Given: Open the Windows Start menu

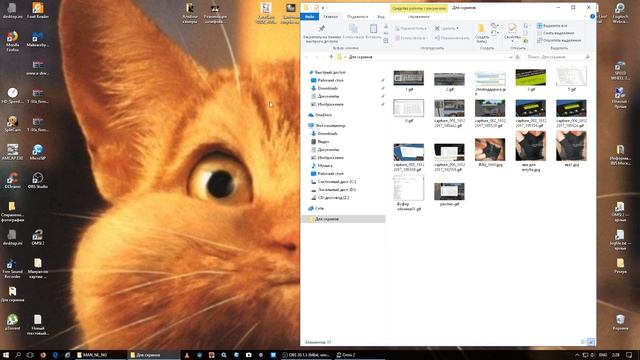Looking at the screenshot, I should click(x=6, y=355).
